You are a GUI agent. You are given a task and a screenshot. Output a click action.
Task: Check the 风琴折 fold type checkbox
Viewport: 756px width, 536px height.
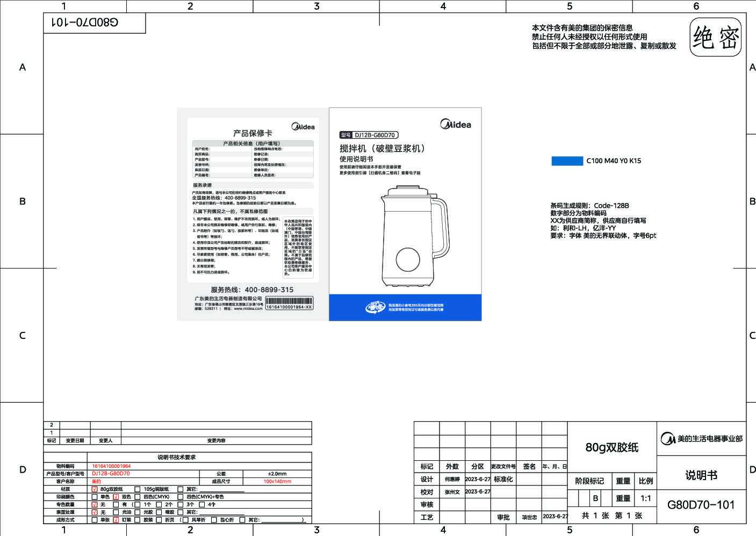pyautogui.click(x=186, y=520)
